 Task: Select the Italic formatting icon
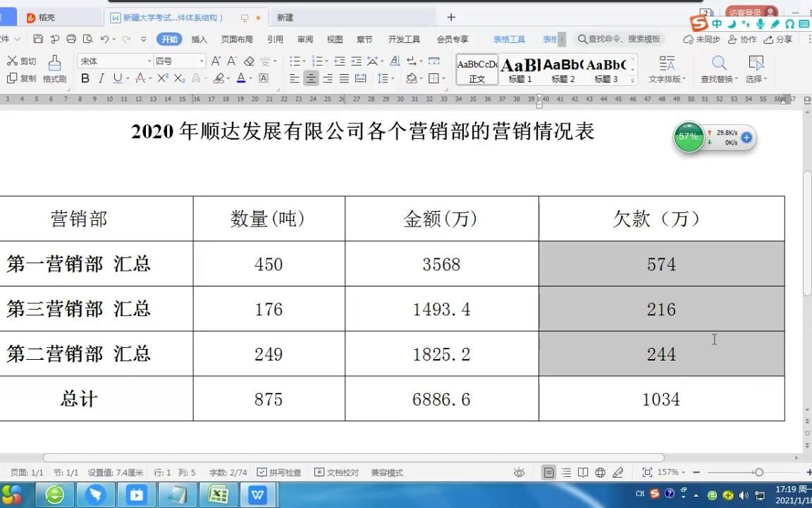[100, 78]
